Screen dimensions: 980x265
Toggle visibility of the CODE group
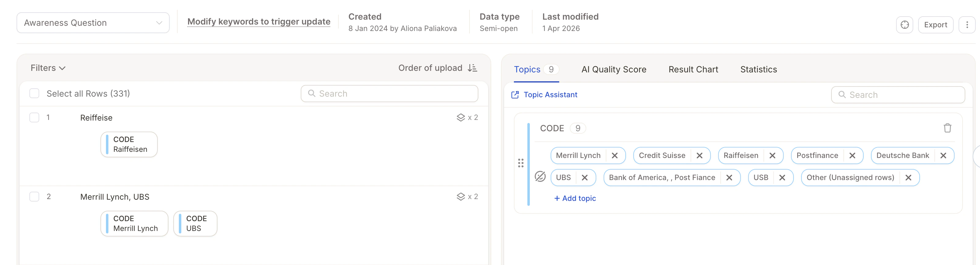[540, 177]
